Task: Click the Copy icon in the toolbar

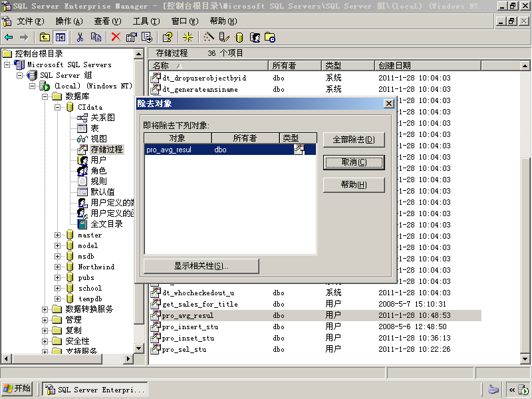Action: point(96,37)
